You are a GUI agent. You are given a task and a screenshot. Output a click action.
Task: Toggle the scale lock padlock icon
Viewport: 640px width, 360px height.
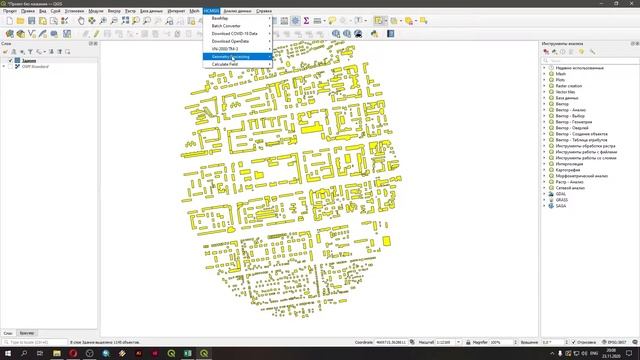coord(468,342)
